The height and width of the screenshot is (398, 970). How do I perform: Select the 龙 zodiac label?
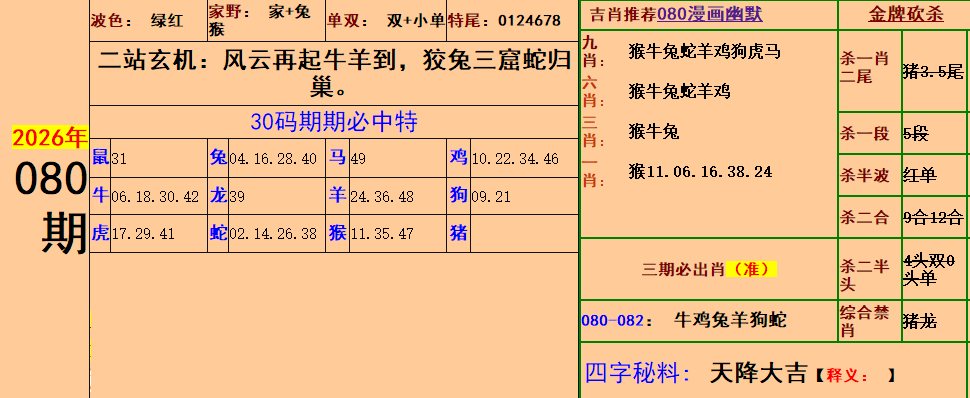tap(218, 196)
